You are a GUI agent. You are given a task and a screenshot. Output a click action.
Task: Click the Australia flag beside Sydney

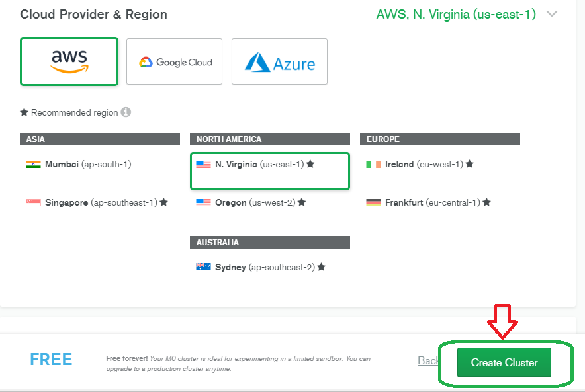(203, 268)
